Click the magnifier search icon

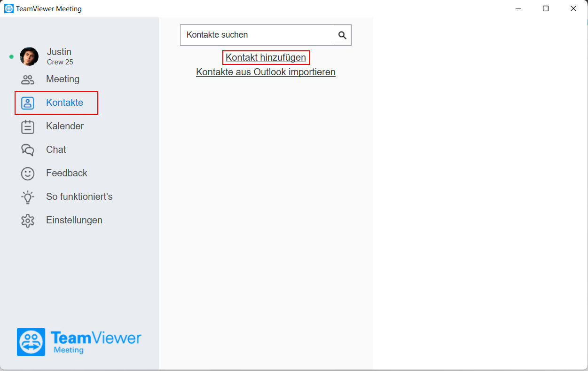click(342, 35)
